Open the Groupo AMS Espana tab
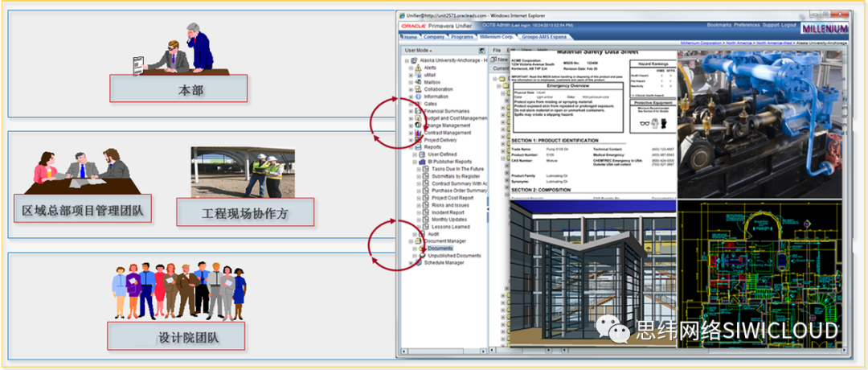 point(545,37)
